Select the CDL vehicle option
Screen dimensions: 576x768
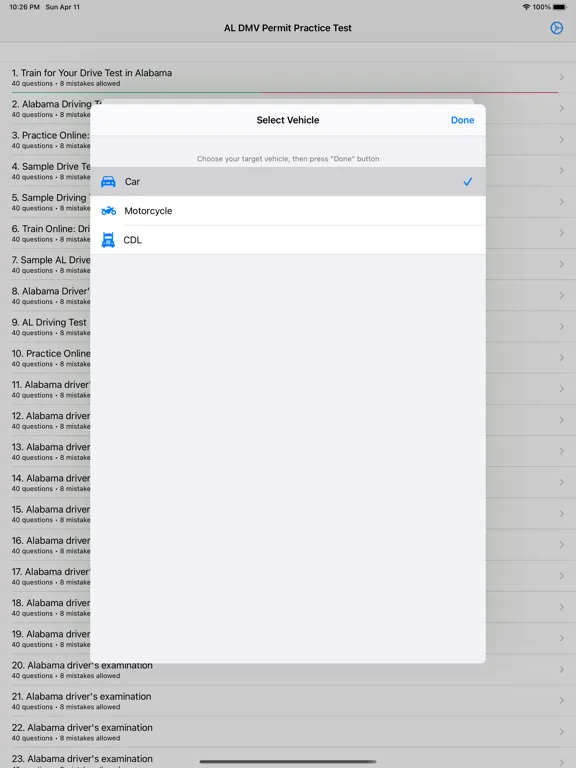pyautogui.click(x=288, y=240)
